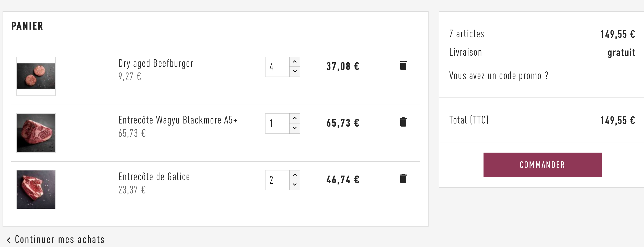The width and height of the screenshot is (644, 247).
Task: Decrease Dry aged Beefburger quantity
Action: (x=295, y=71)
